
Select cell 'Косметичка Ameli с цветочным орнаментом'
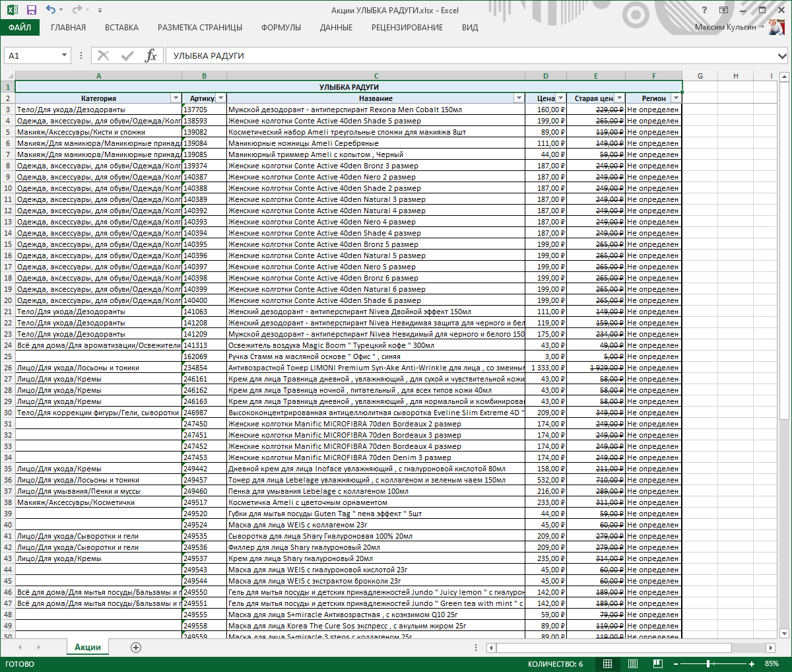(376, 502)
